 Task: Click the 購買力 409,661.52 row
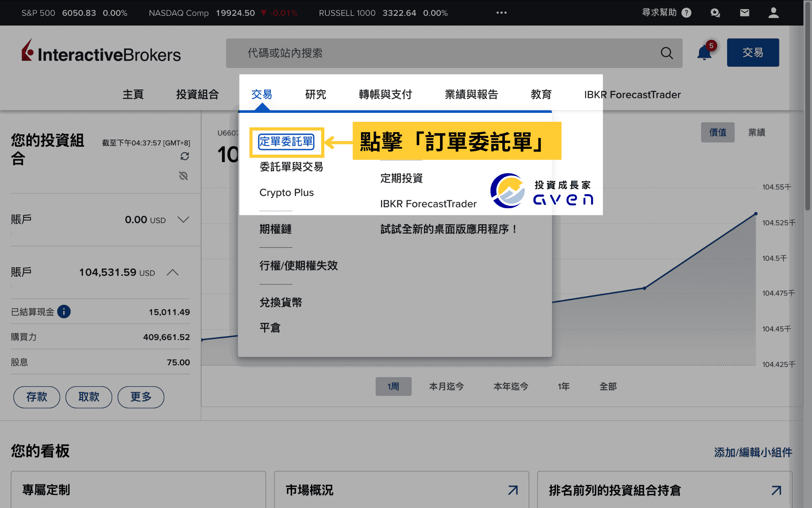[x=100, y=337]
